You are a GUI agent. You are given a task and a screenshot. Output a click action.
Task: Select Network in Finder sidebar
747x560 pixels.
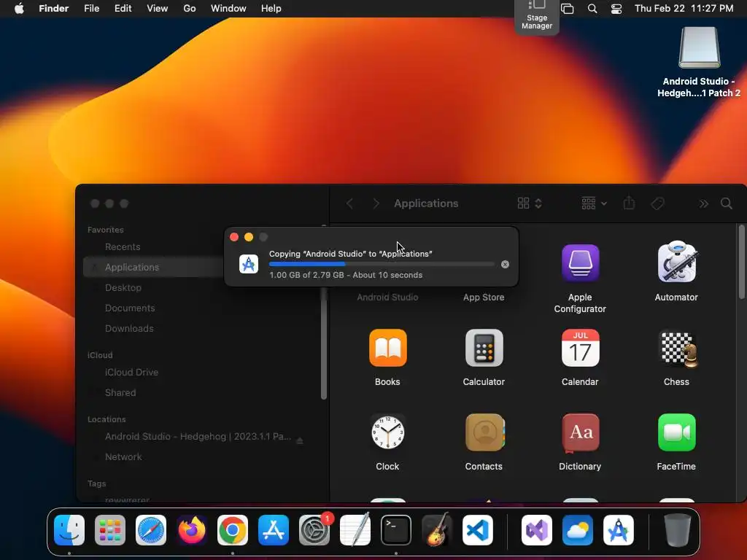point(123,457)
